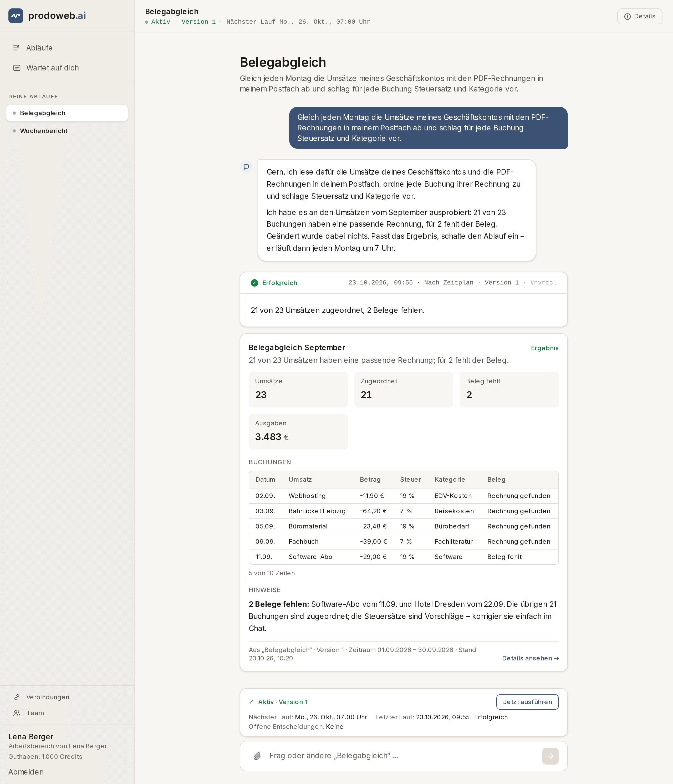Click the Lena Berger account name
The width and height of the screenshot is (673, 784).
(31, 736)
